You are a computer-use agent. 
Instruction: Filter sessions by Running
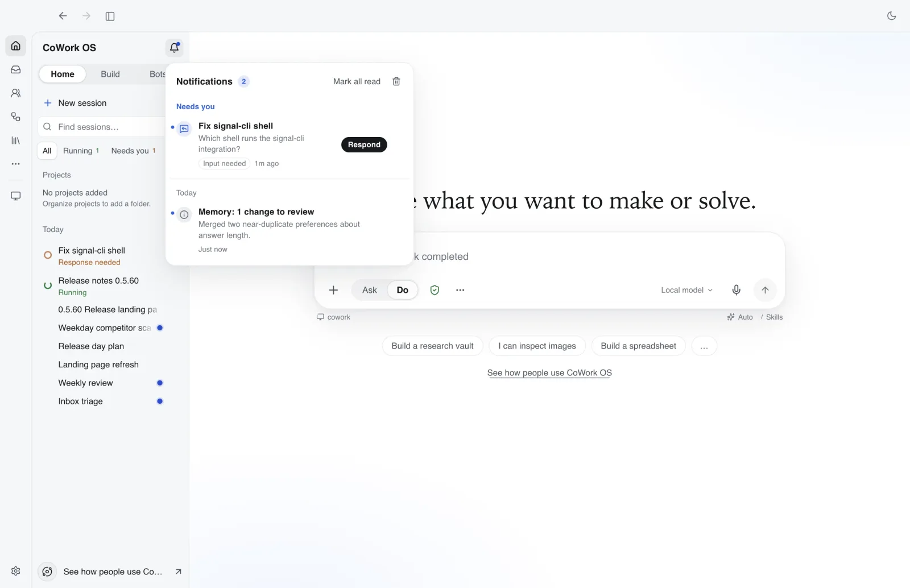[x=81, y=151]
